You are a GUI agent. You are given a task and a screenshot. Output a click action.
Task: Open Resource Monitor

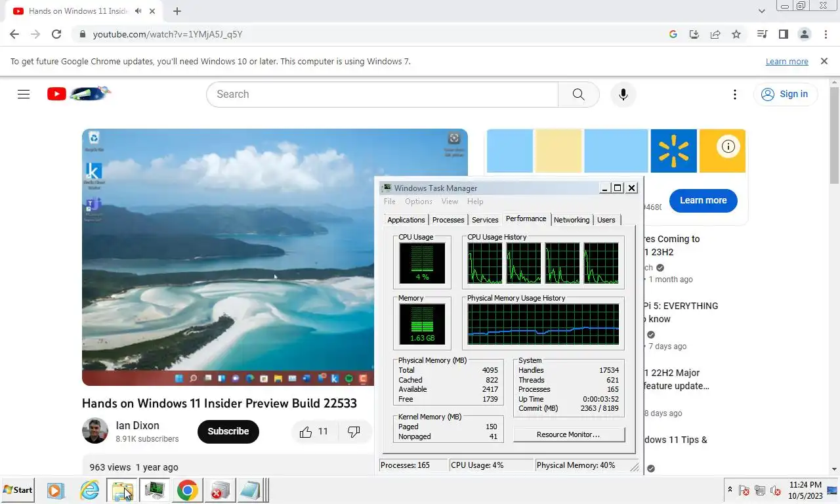[568, 434]
